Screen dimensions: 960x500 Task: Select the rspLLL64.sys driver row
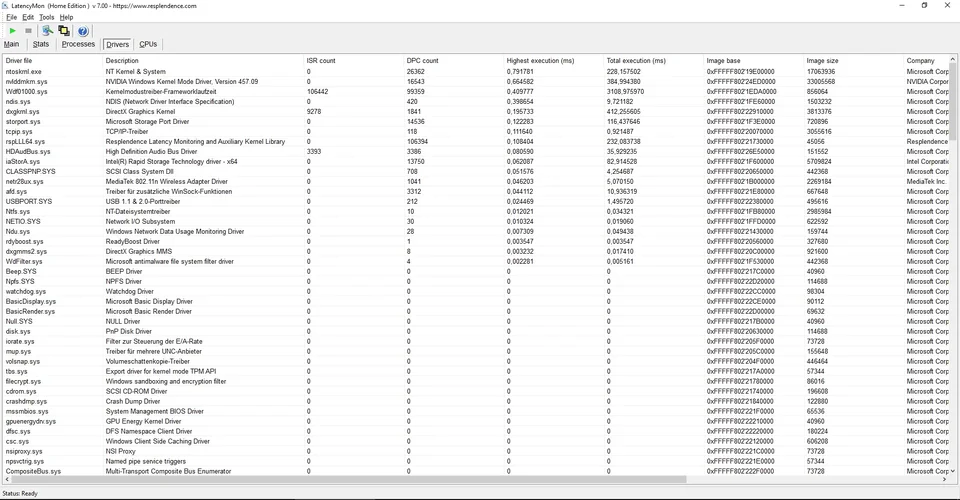[x=476, y=141]
